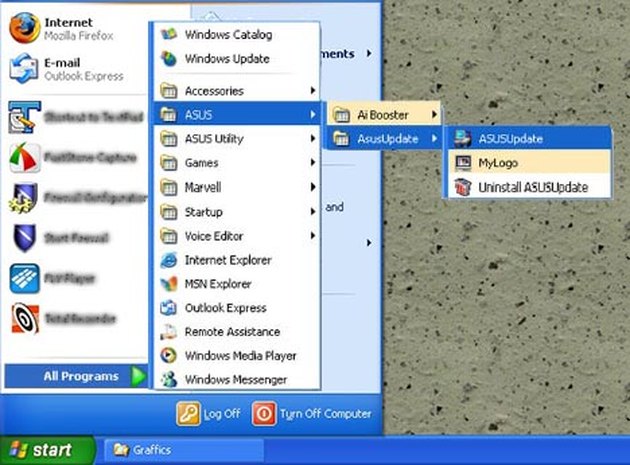The height and width of the screenshot is (465, 630).
Task: Click the Total Recorder icon
Action: click(x=25, y=319)
